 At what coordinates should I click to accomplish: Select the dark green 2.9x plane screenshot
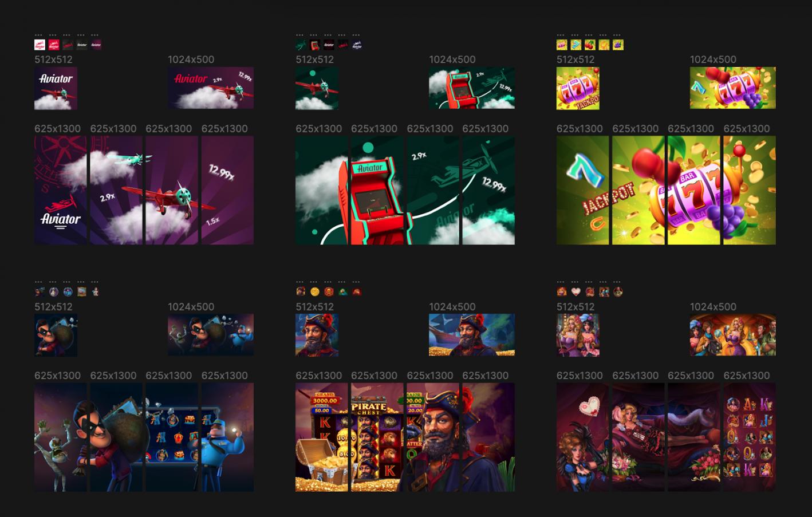pos(433,190)
